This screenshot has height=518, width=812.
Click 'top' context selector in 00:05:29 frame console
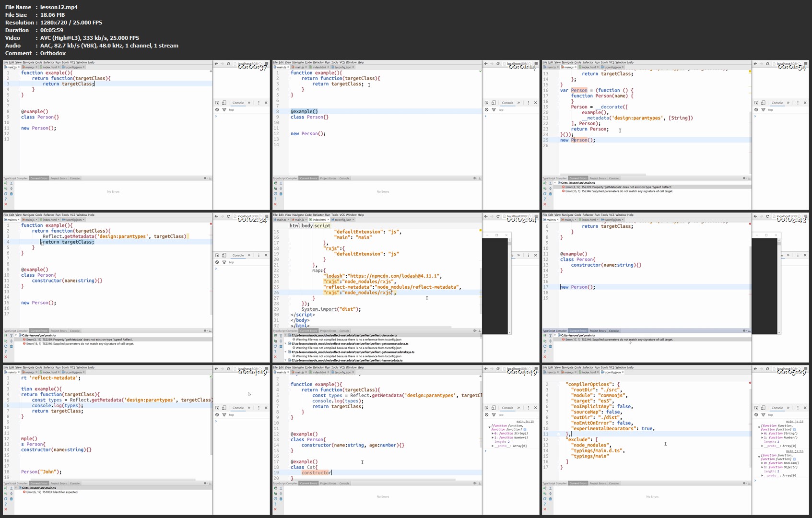coord(771,415)
